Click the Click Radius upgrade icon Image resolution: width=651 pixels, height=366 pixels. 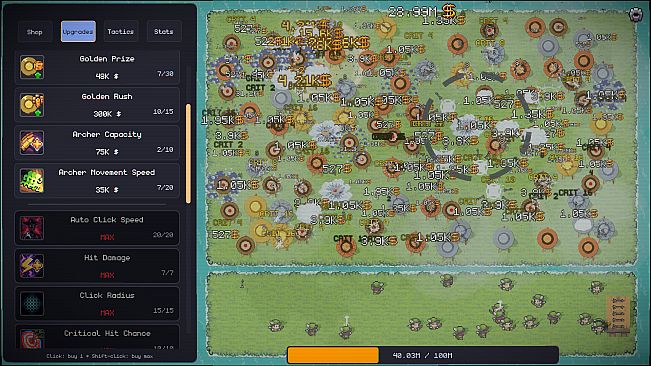click(32, 304)
